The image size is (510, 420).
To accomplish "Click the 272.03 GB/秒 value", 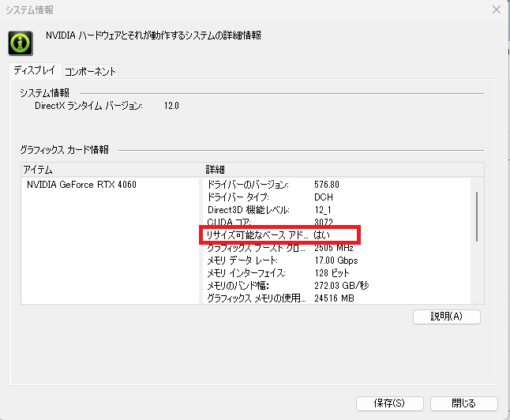I will (342, 286).
